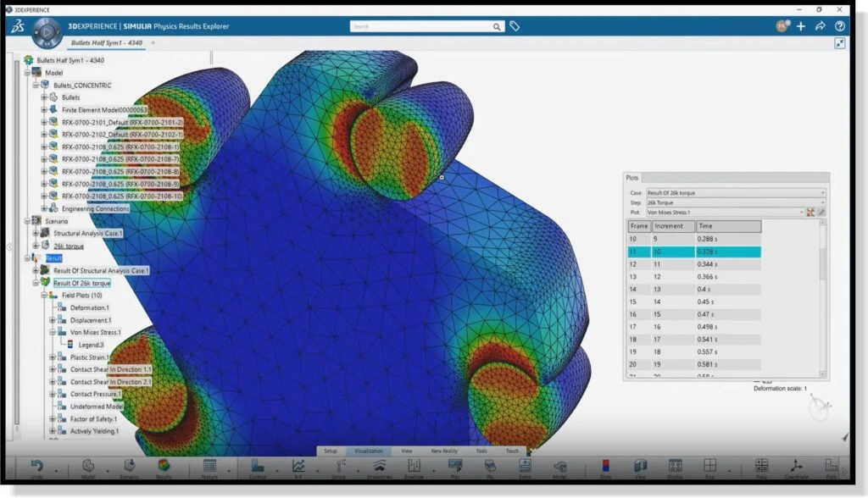Activate the Streamlines tool
Viewport: 868px width, 498px height.
[x=380, y=465]
